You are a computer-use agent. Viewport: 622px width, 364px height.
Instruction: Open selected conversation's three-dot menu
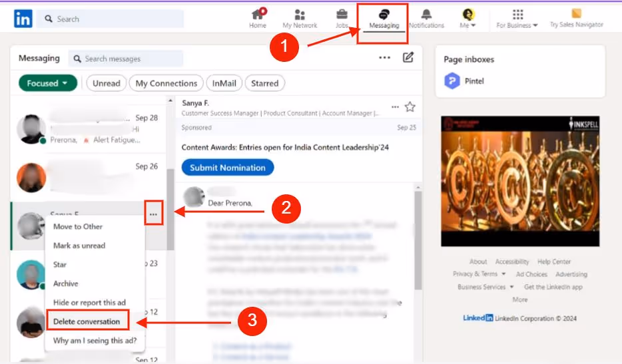click(154, 214)
